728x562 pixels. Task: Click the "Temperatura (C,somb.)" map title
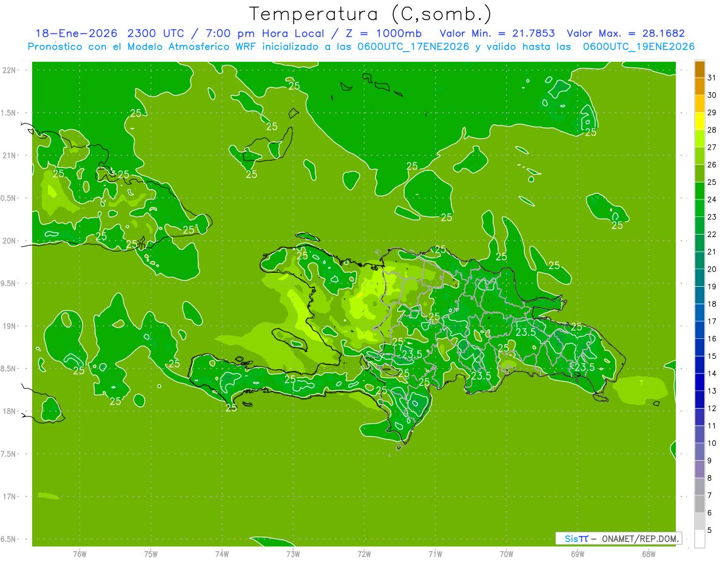[x=370, y=14]
